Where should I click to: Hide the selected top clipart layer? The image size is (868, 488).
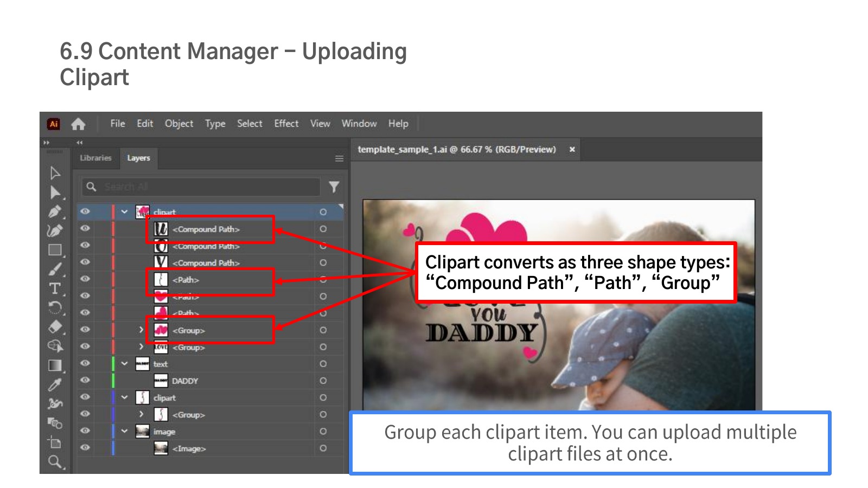(x=85, y=211)
